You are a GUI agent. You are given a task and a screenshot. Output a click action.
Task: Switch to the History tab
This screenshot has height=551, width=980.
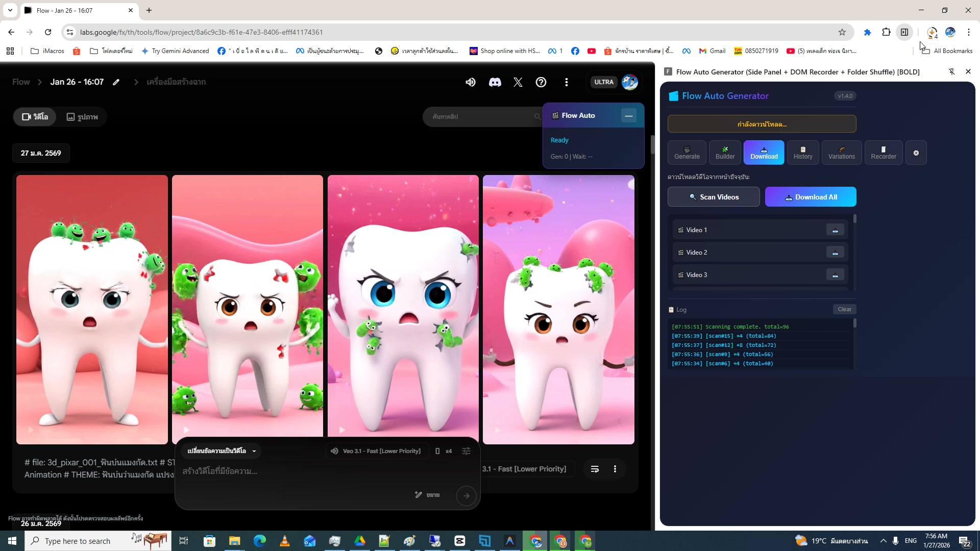coord(802,153)
